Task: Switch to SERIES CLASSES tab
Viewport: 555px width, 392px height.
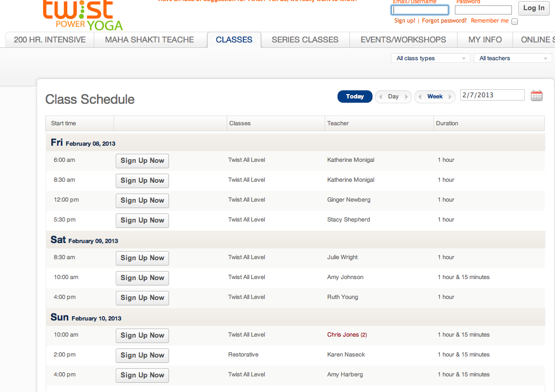Action: (x=305, y=40)
